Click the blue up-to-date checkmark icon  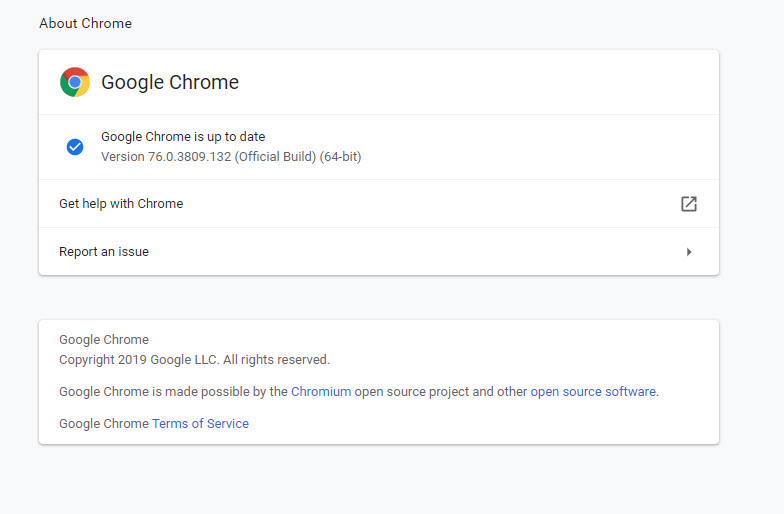[75, 147]
